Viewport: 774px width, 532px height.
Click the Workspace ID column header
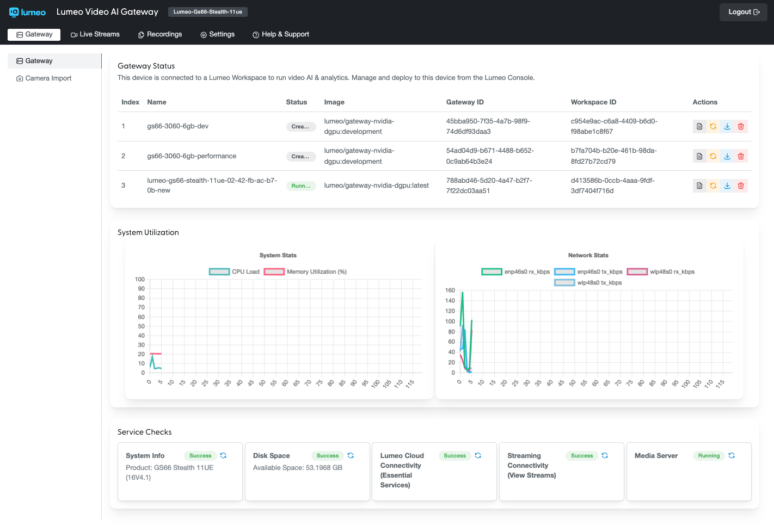593,102
